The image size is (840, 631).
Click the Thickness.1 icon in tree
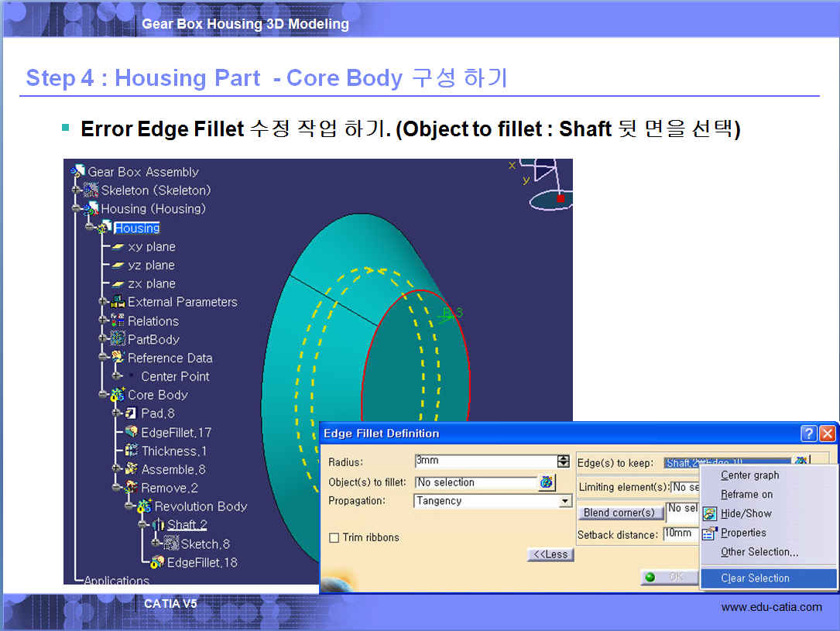132,451
